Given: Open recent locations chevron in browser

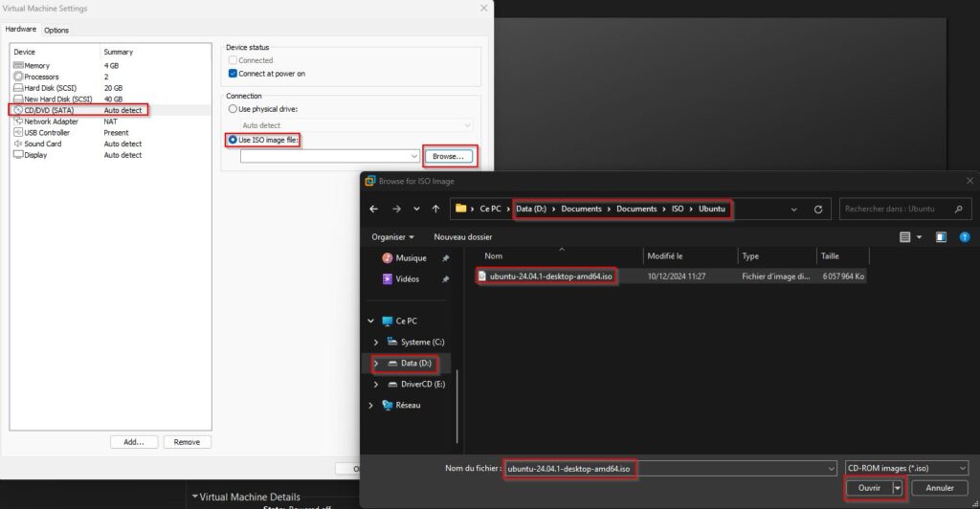Looking at the screenshot, I should coord(416,210).
